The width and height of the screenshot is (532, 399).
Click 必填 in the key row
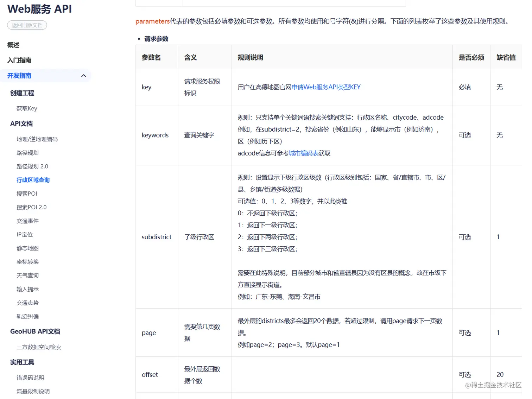click(465, 87)
